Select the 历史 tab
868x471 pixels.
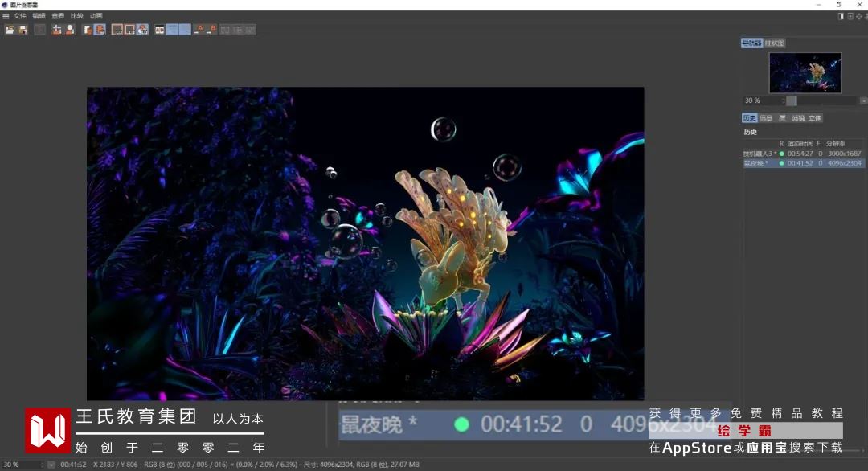[750, 118]
